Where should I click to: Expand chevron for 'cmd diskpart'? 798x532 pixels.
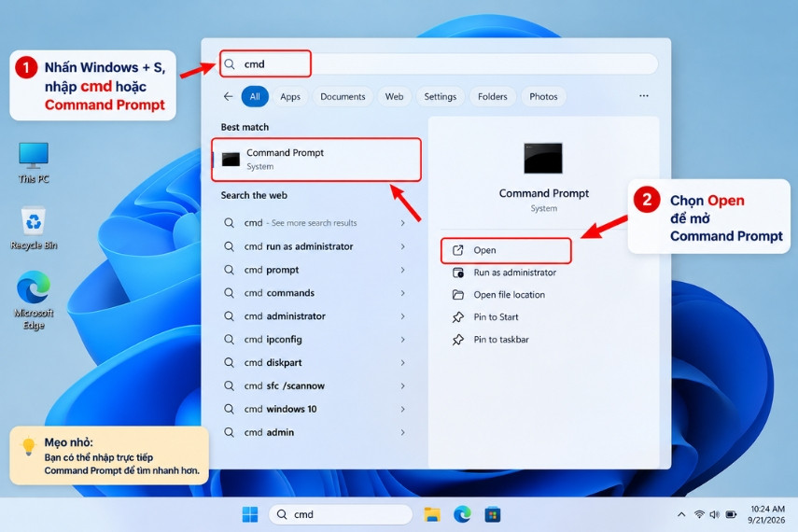click(x=402, y=362)
